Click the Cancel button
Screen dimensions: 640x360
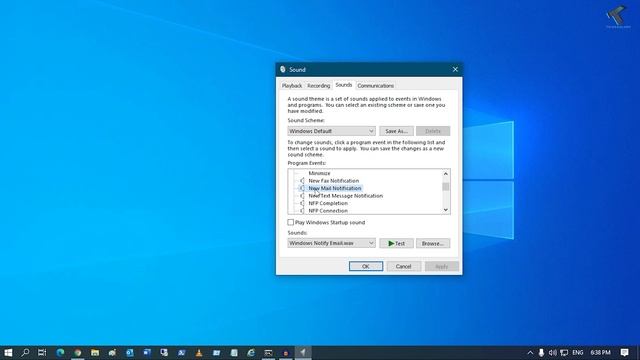click(x=403, y=266)
